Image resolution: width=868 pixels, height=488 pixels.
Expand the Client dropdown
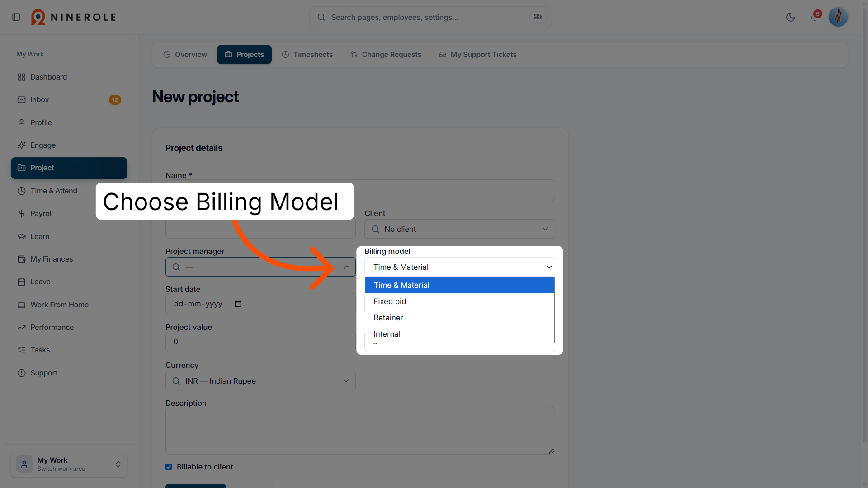460,229
